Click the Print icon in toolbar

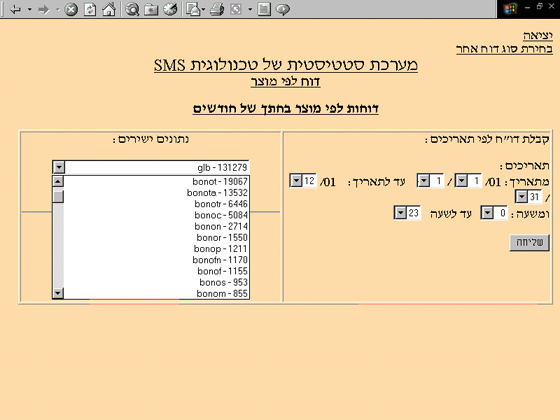pos(217,9)
